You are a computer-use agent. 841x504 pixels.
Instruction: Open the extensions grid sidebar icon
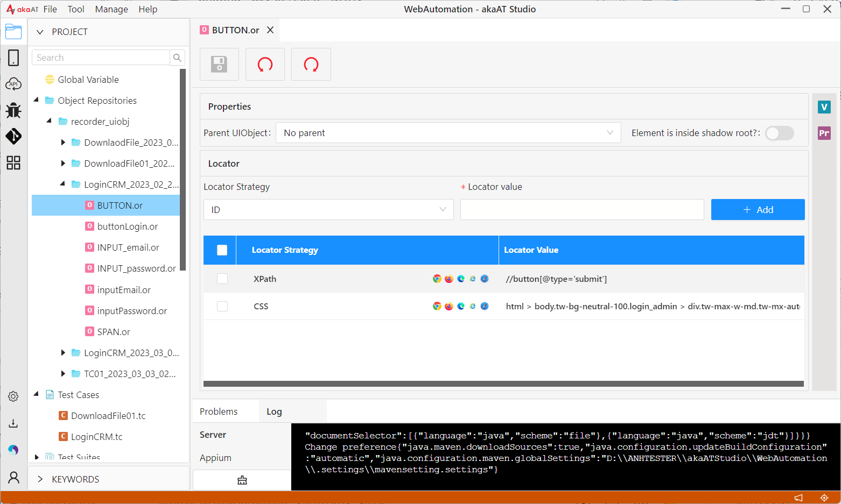click(x=13, y=162)
